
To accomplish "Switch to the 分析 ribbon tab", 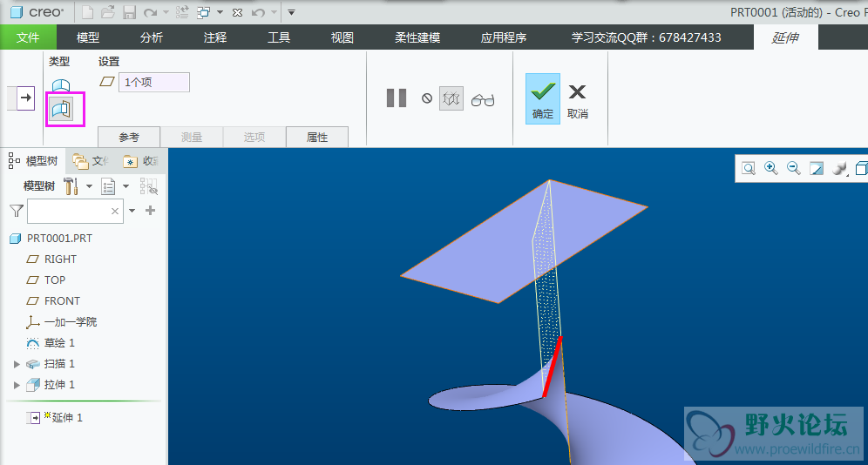I will tap(152, 37).
